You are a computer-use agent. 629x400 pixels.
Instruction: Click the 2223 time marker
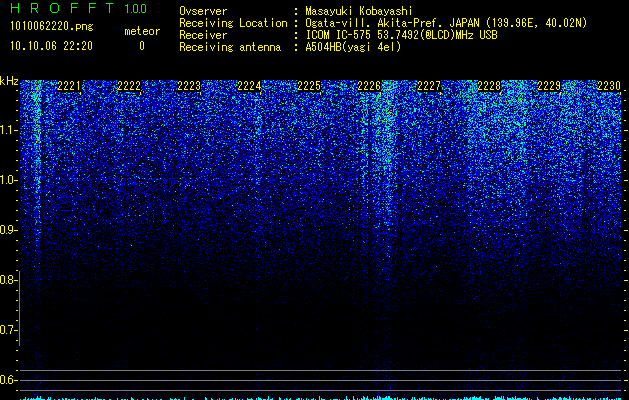pos(189,86)
